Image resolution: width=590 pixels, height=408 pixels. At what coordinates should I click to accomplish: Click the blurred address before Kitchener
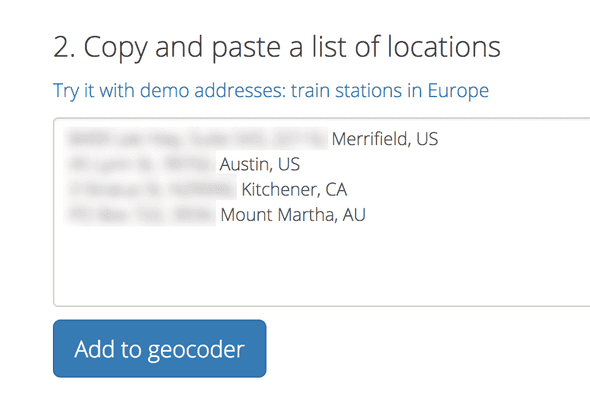click(x=150, y=189)
